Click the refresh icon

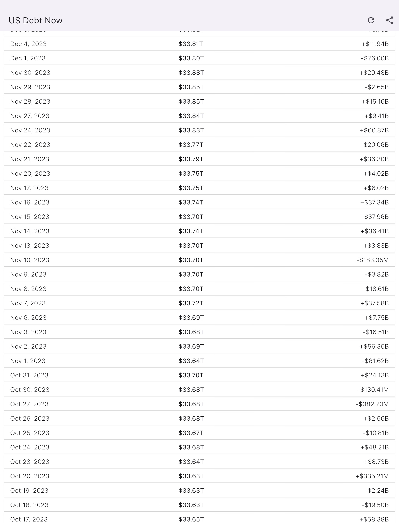(x=371, y=20)
